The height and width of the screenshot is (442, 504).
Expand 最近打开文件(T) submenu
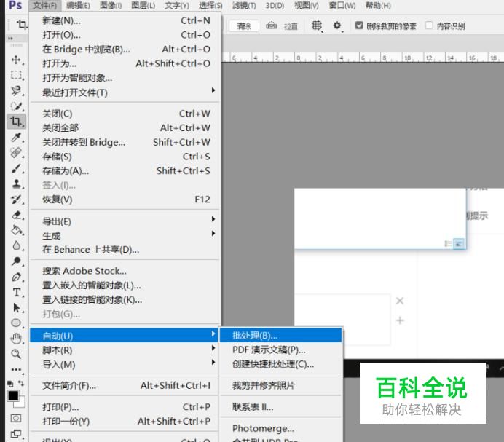point(125,92)
